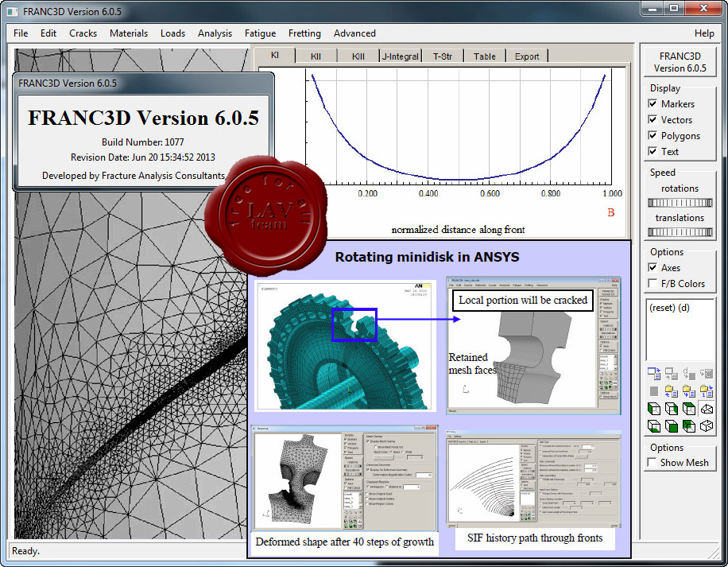
Task: Click the Rotating minidisk ANSYS model thumbnail
Action: (346, 345)
